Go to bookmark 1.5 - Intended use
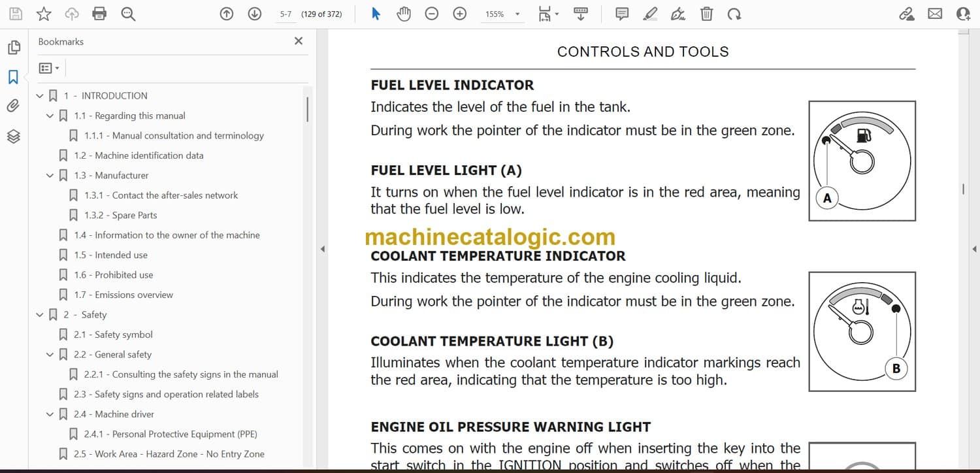Screen dimensions: 980x473 (110, 255)
